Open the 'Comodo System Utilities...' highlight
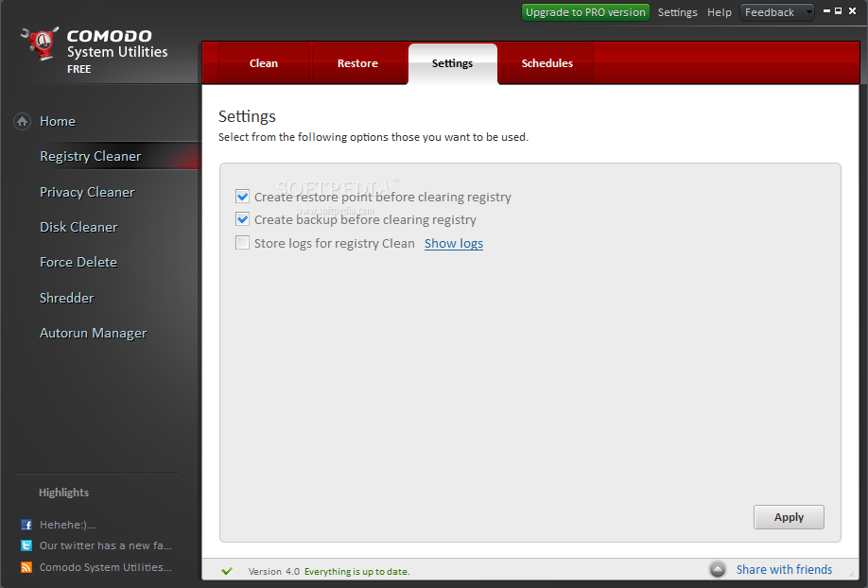 tap(106, 567)
